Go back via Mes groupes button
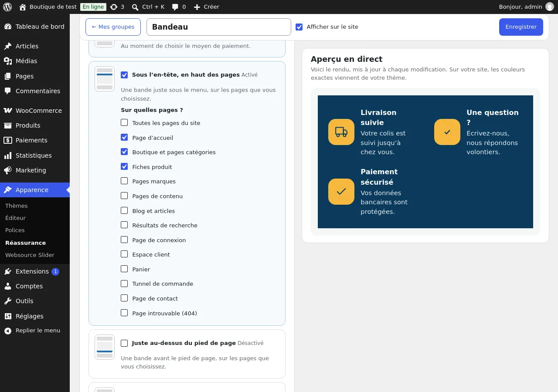Screen dimensions: 558x392 [113, 27]
